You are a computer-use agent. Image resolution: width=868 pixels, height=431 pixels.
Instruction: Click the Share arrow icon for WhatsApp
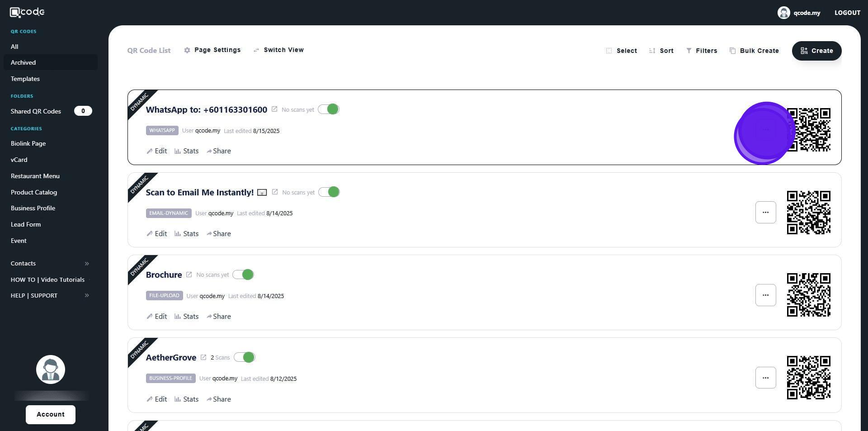click(209, 151)
